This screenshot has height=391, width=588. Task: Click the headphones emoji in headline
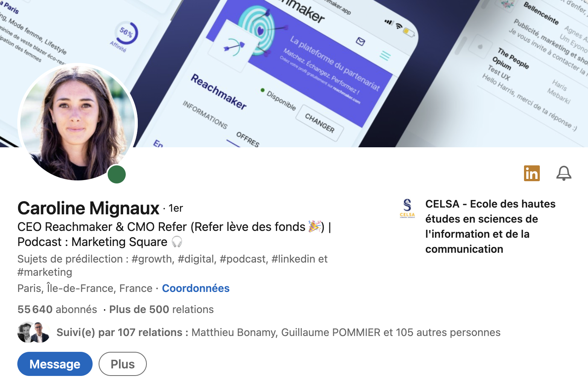pos(177,242)
